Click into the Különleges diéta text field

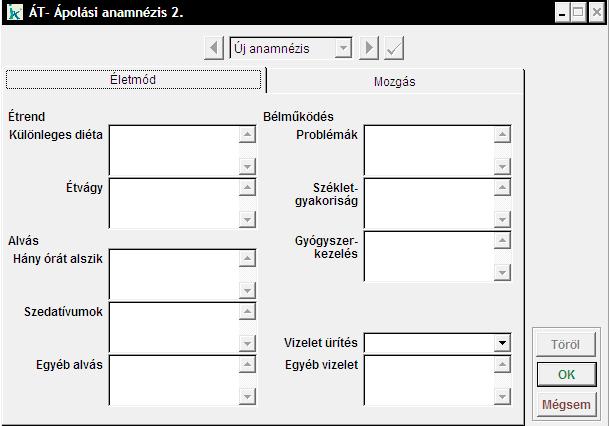pyautogui.click(x=174, y=150)
